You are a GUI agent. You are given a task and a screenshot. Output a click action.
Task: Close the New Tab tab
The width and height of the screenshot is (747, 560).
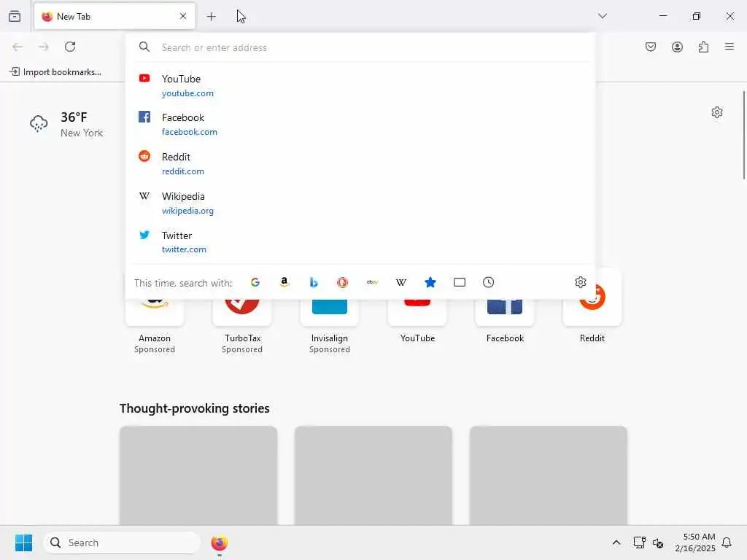pos(183,16)
